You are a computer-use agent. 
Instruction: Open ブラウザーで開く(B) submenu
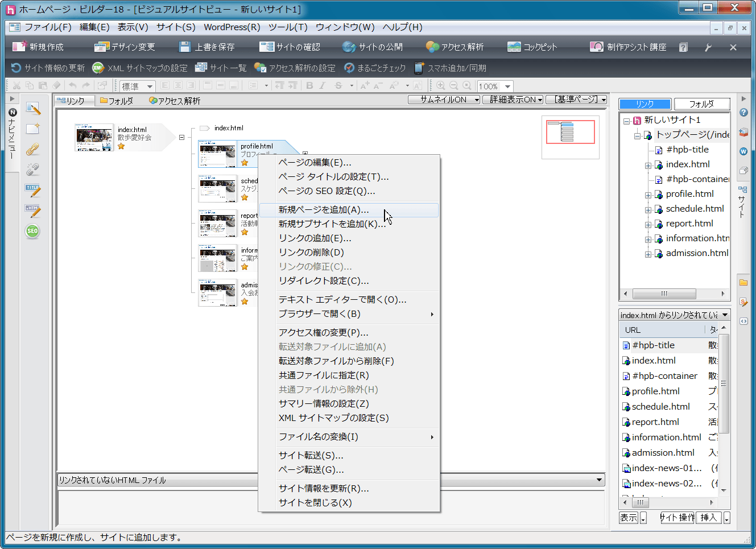point(349,314)
